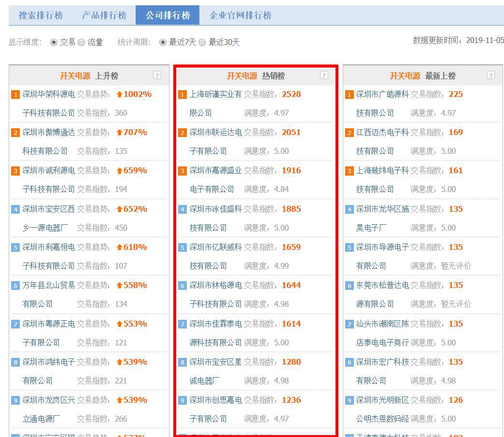Open 深圳市泳佳盛科技有限公司 link
The width and height of the screenshot is (504, 437).
(x=215, y=218)
